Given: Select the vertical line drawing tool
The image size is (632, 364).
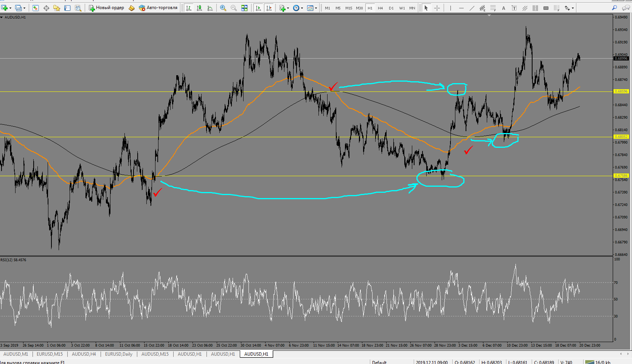Looking at the screenshot, I should (x=450, y=8).
